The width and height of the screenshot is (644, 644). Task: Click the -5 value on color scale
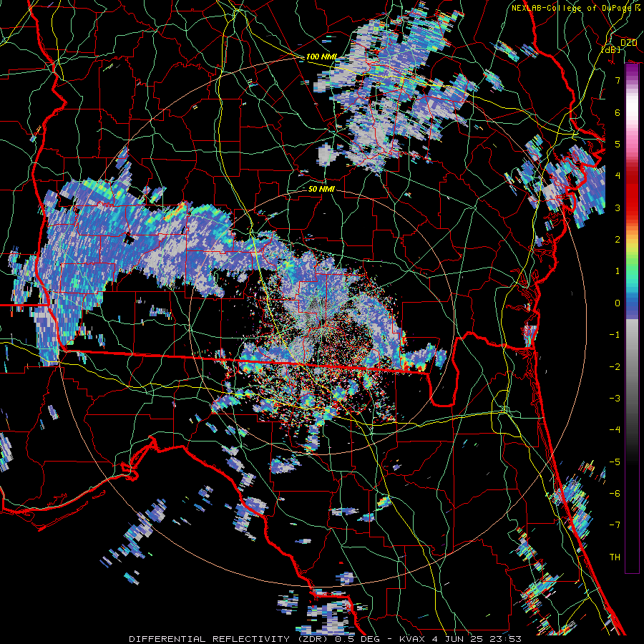(615, 462)
